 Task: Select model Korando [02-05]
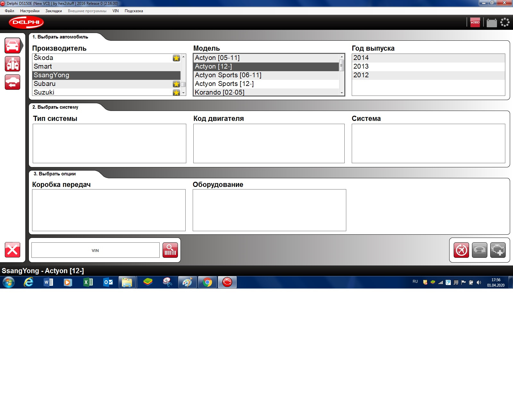266,92
